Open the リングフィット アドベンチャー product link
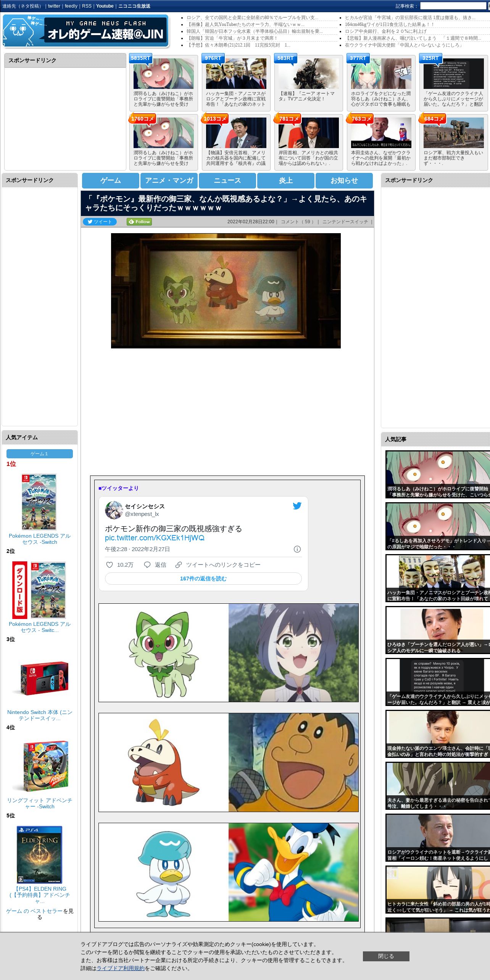490x980 pixels. (x=40, y=803)
